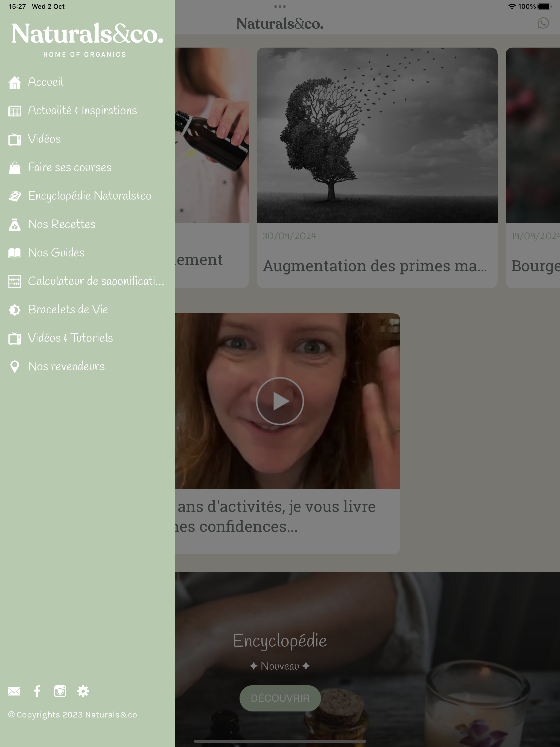Tap the Wi-Fi status icon

click(512, 6)
